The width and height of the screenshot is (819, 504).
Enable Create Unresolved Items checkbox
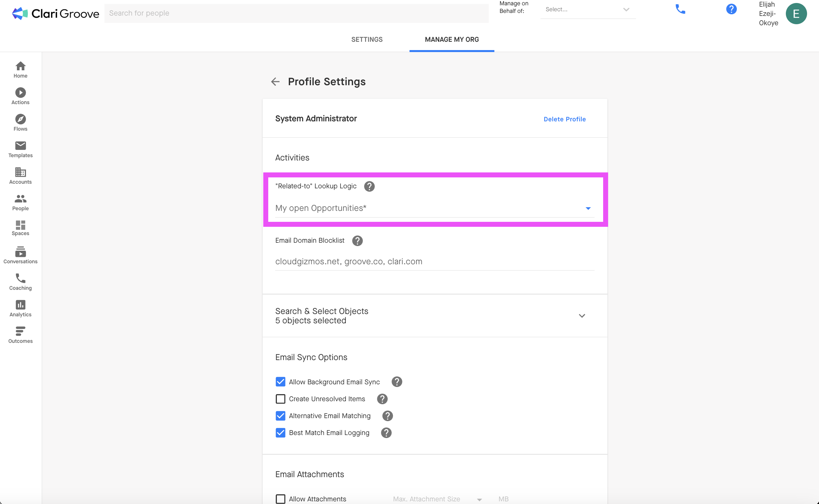280,399
